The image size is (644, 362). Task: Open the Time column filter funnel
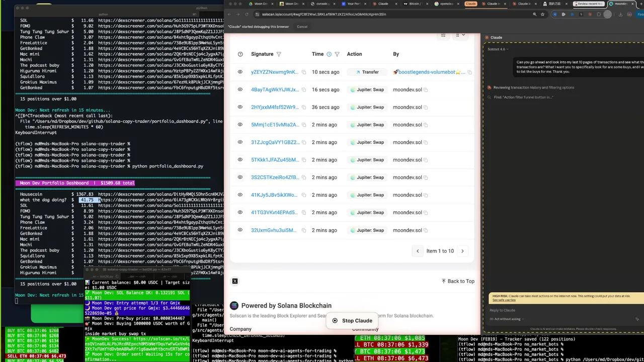(x=337, y=54)
